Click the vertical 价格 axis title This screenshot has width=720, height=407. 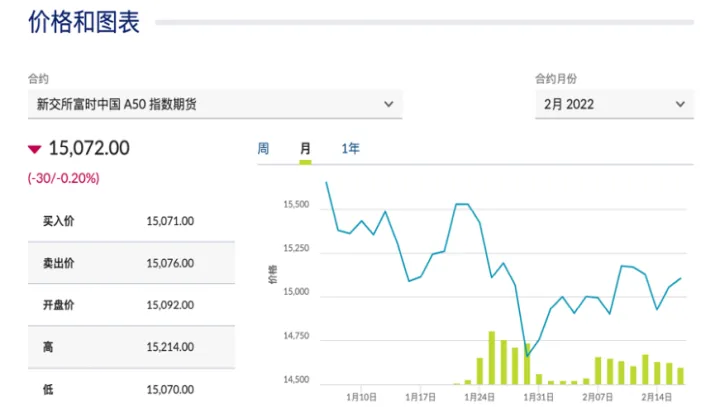tap(272, 274)
